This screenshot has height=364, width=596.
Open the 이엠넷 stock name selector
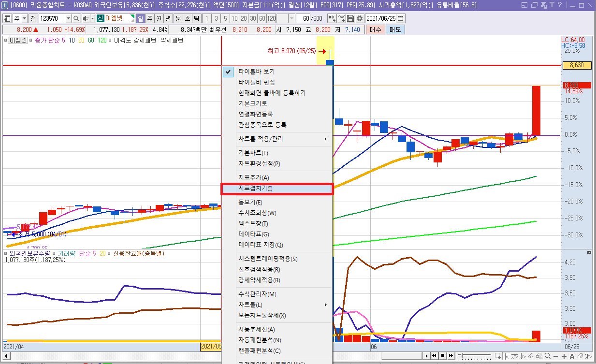coord(116,18)
